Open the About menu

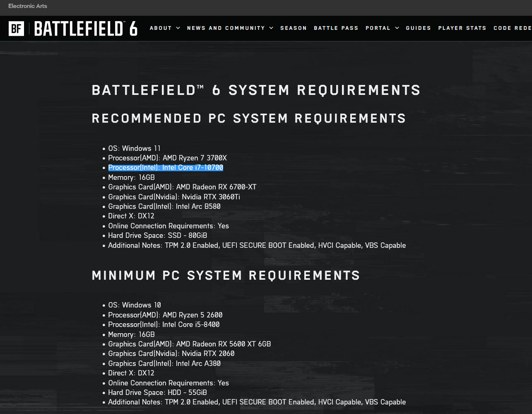tap(161, 28)
